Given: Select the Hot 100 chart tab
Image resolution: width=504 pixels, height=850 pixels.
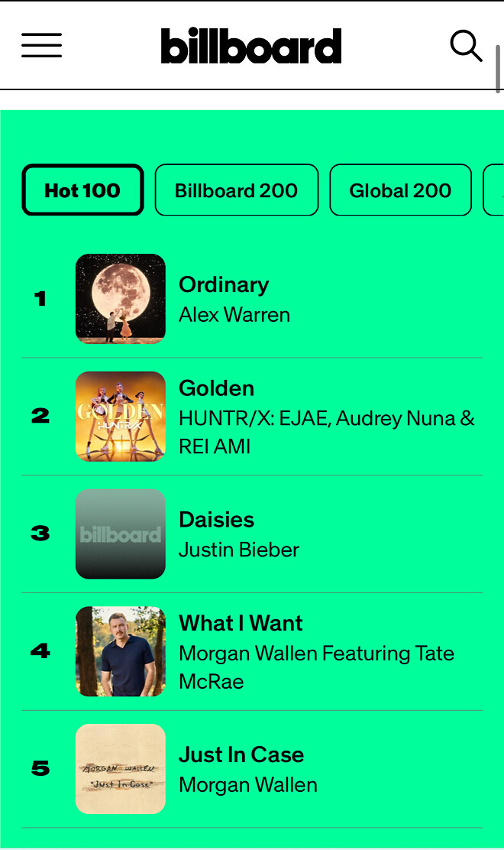Looking at the screenshot, I should [82, 190].
